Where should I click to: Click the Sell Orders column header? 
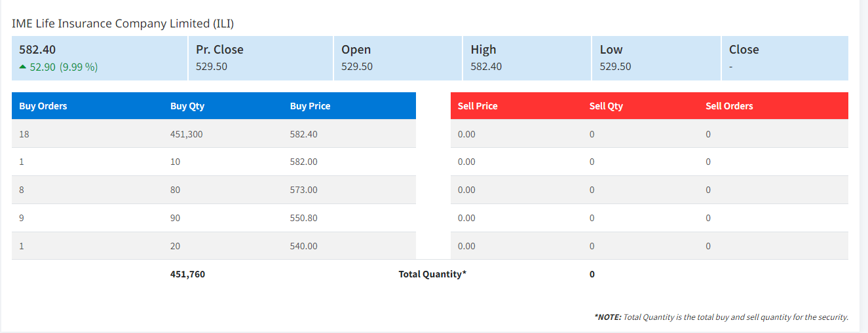[x=729, y=106]
